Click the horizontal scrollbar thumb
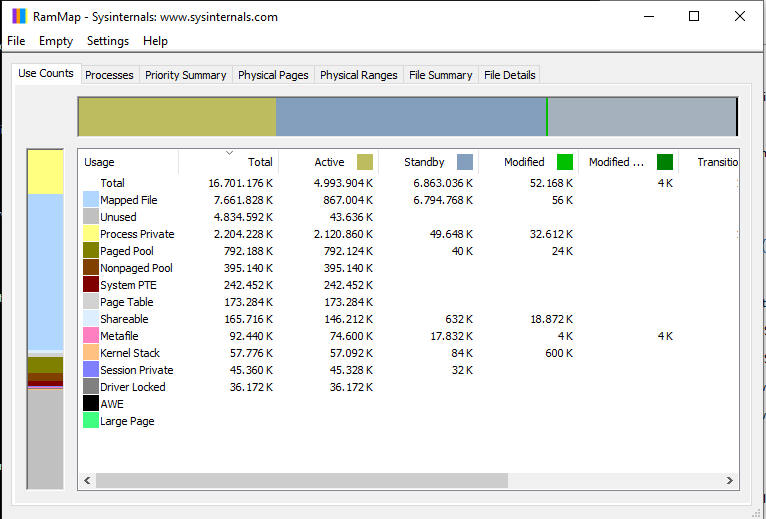The image size is (766, 519). click(x=302, y=480)
